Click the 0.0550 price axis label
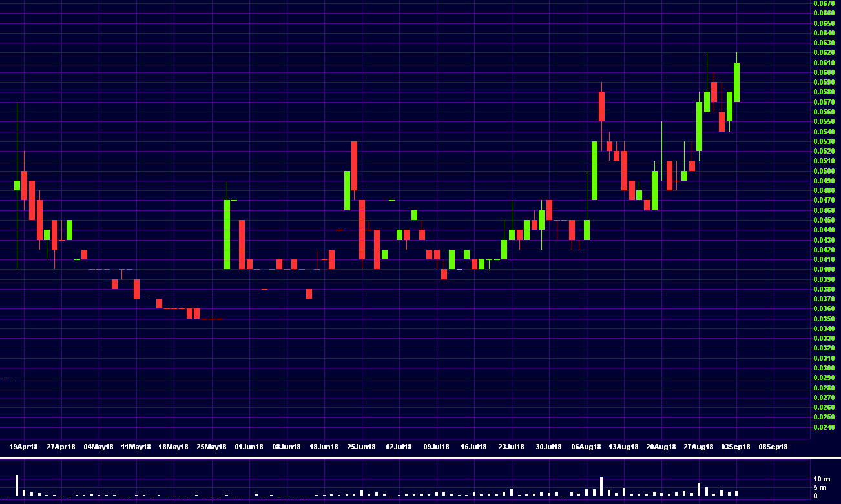Screen dimensions: 841x504 (x=824, y=121)
